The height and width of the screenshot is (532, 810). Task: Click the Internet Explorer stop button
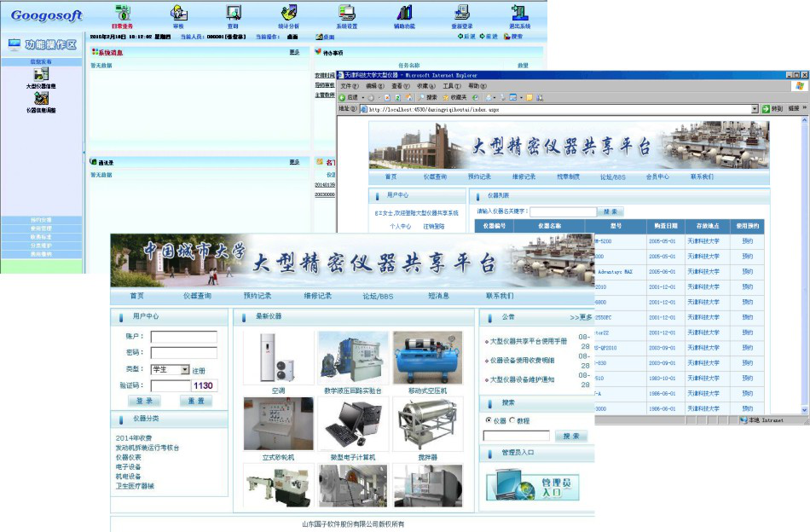pyautogui.click(x=386, y=97)
